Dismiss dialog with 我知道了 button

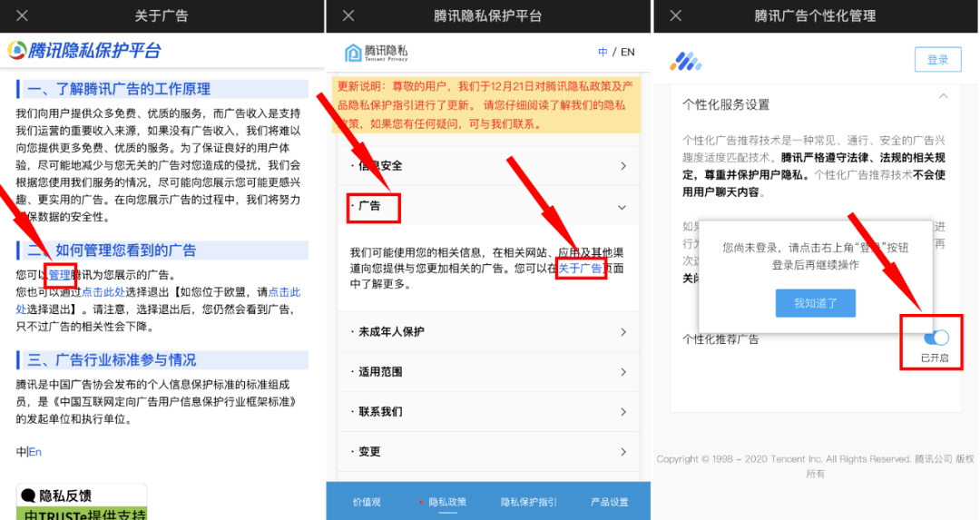(816, 303)
